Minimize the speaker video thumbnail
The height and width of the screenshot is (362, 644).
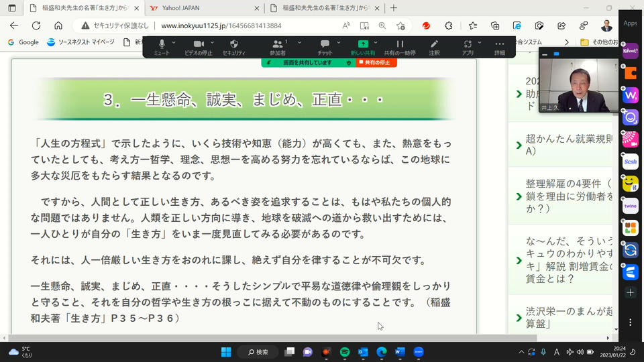coord(545,54)
